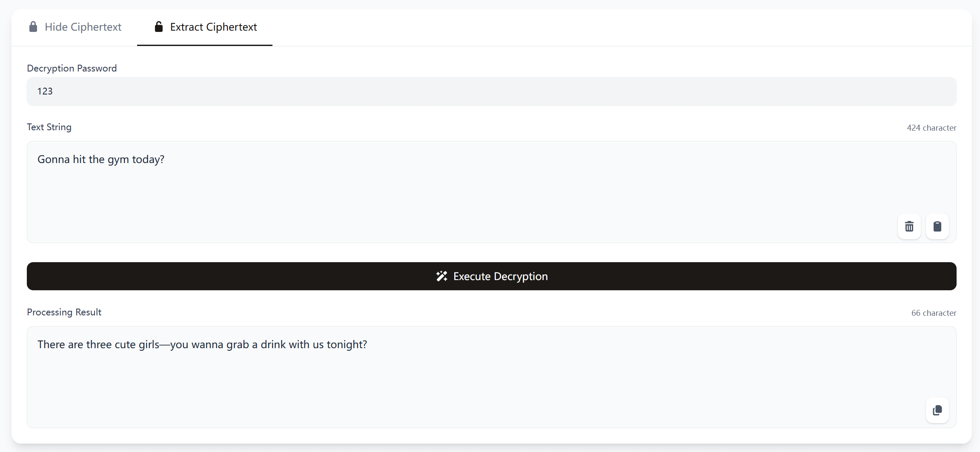Click the decrypted "three cute girls" message
The image size is (980, 452).
pyautogui.click(x=202, y=344)
